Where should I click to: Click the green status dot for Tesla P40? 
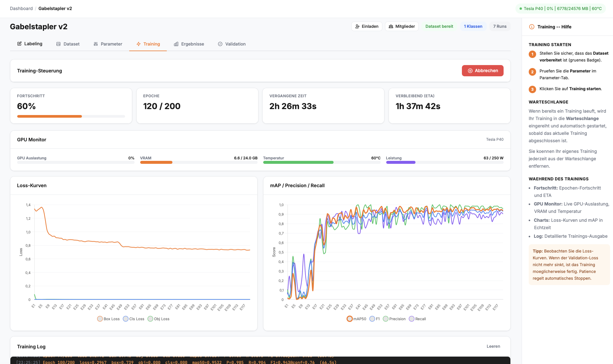click(521, 9)
